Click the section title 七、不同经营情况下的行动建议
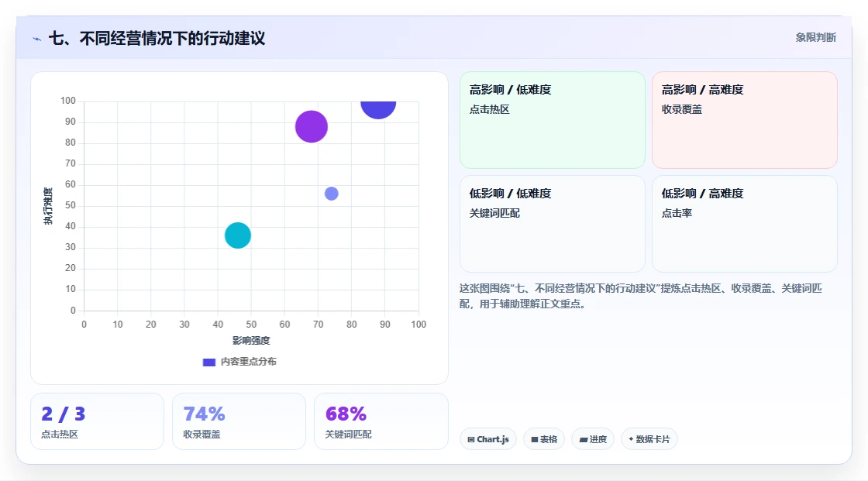Viewport: 868px width, 481px height. pyautogui.click(x=157, y=38)
